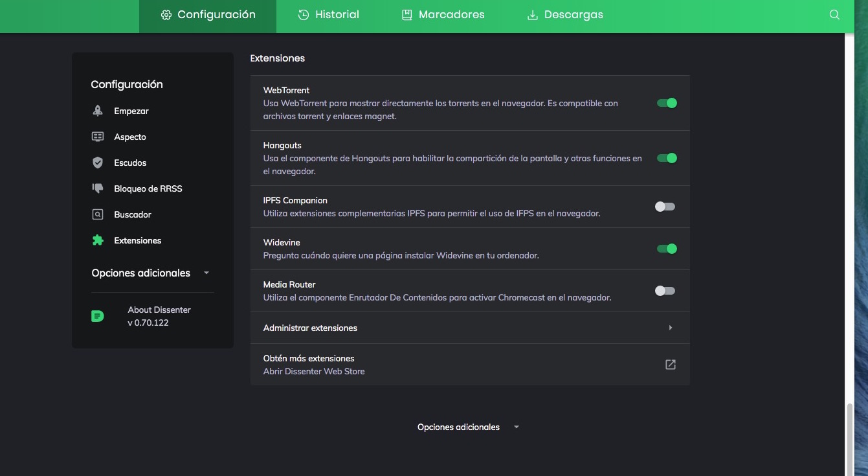The height and width of the screenshot is (476, 868).
Task: Click the shield icon for Escudos
Action: (x=98, y=163)
